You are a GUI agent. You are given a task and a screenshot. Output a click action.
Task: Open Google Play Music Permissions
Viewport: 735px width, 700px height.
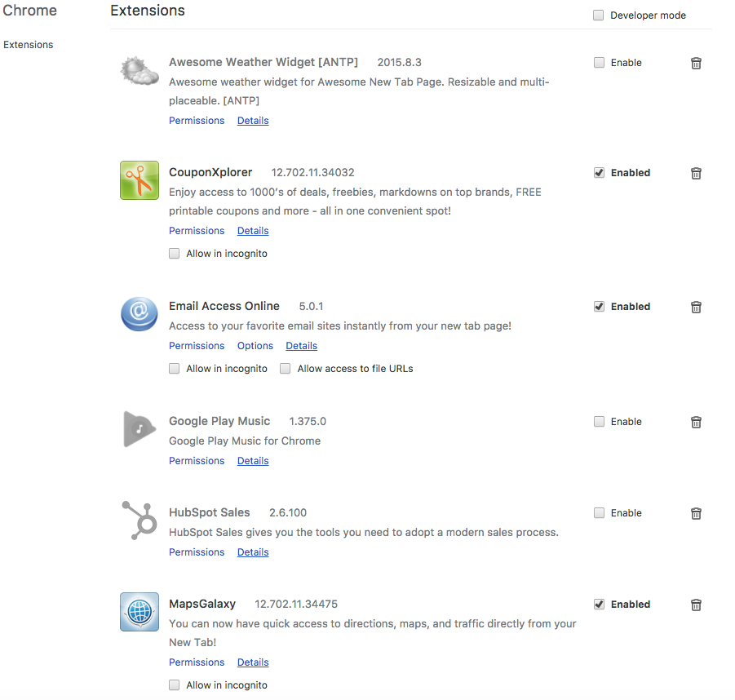pos(197,461)
